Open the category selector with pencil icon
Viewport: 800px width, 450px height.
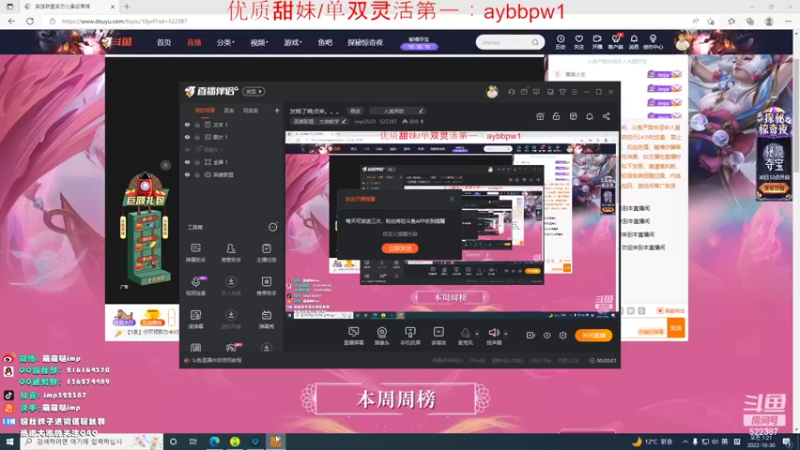pyautogui.click(x=319, y=121)
